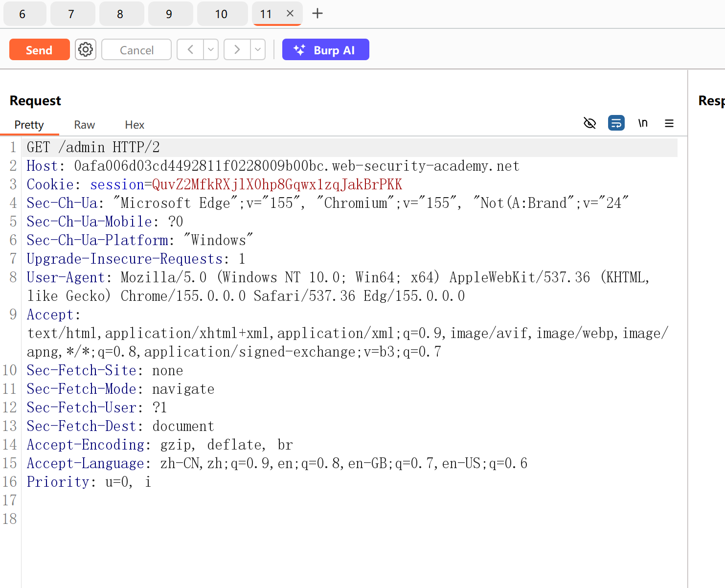Click the orange Send button
The image size is (725, 588).
click(39, 50)
